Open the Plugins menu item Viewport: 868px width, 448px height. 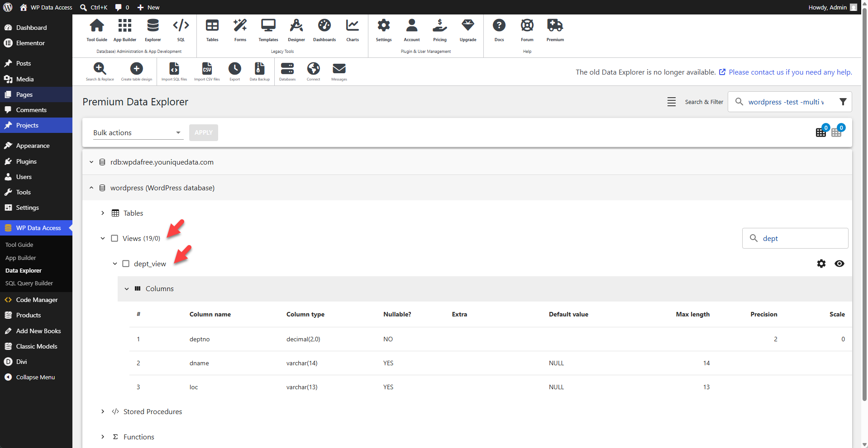click(x=36, y=161)
